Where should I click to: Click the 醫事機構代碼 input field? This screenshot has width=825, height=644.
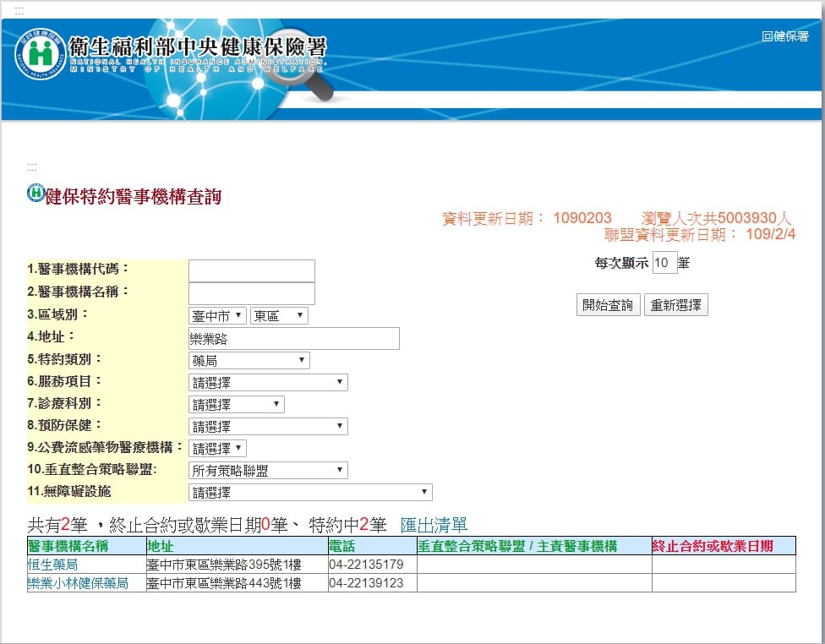point(251,270)
